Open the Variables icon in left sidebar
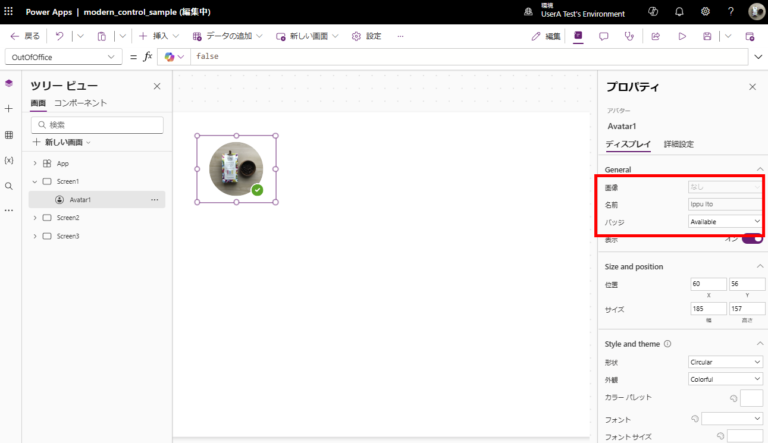The width and height of the screenshot is (768, 443). pos(9,160)
